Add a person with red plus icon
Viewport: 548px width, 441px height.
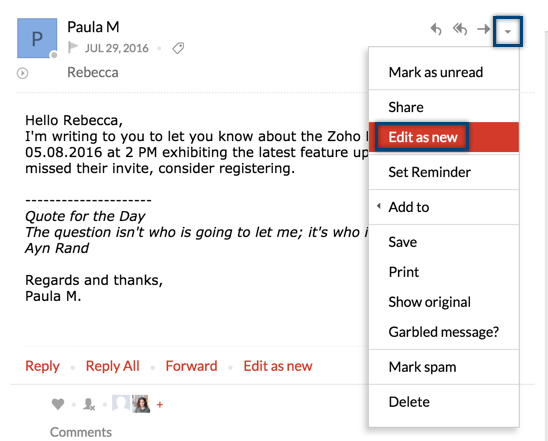[160, 405]
